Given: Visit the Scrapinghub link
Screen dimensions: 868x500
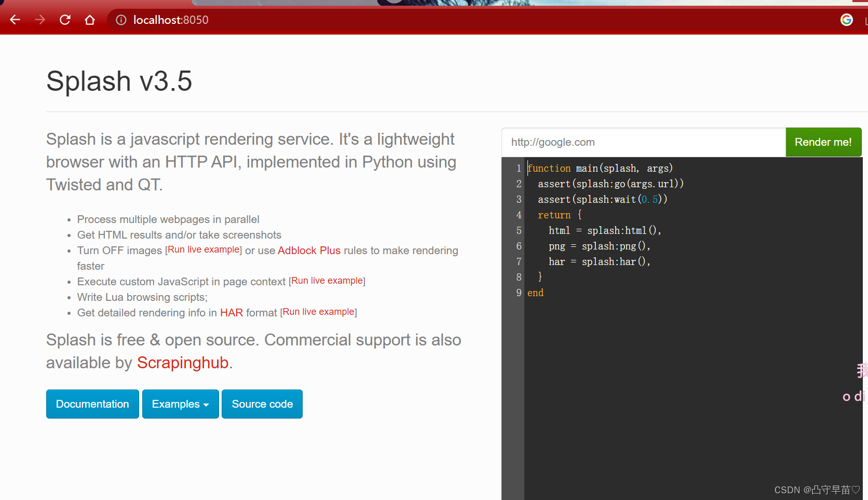Looking at the screenshot, I should click(x=183, y=363).
